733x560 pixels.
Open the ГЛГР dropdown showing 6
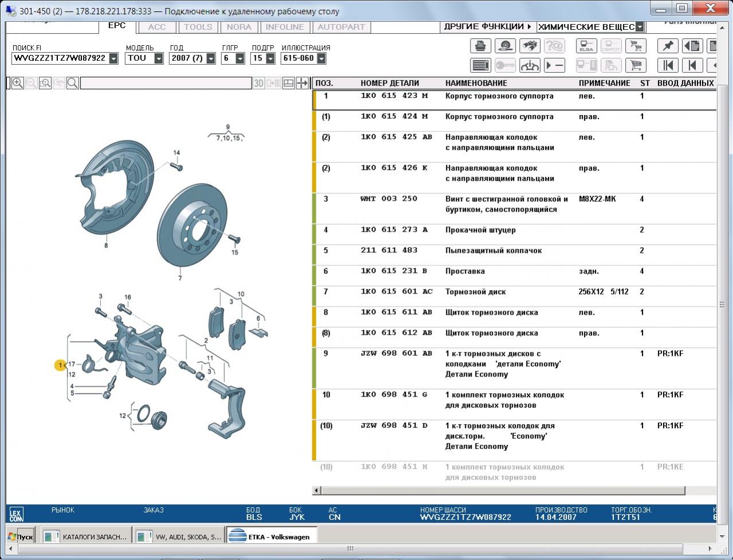click(x=240, y=58)
